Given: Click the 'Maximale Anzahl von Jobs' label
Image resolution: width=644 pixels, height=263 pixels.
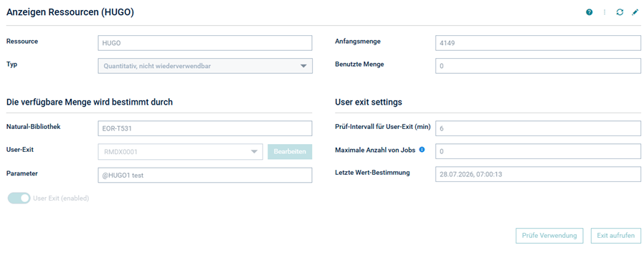Looking at the screenshot, I should (x=375, y=150).
